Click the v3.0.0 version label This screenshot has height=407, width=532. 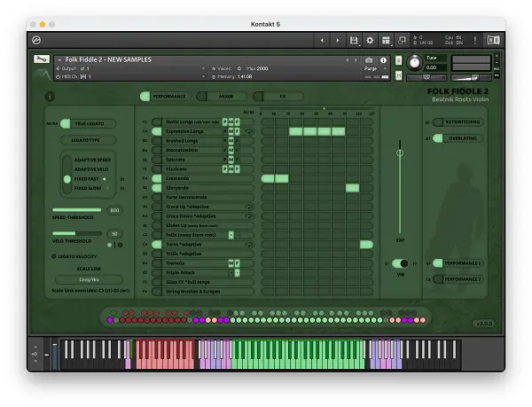[x=484, y=324]
